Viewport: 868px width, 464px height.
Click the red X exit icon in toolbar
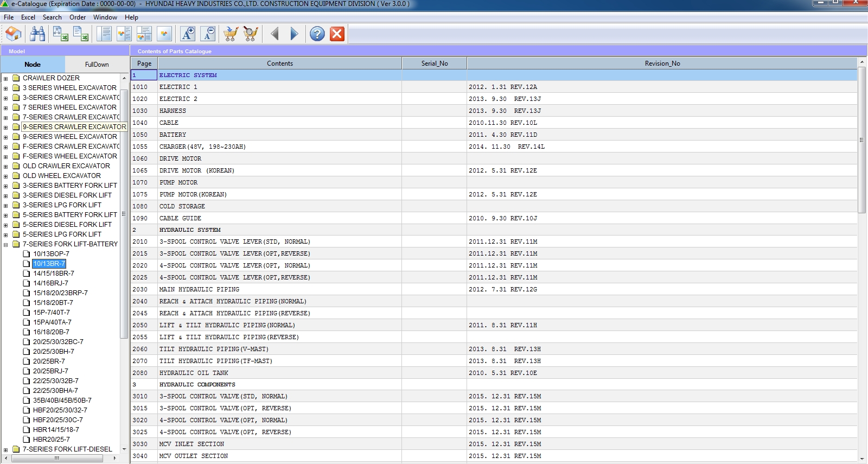click(337, 34)
